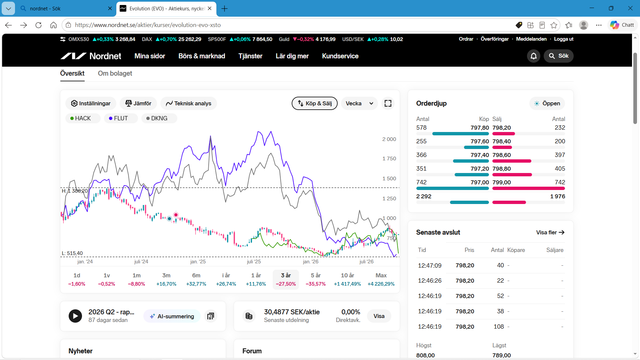
Task: Open Lär dig mer menu
Action: pyautogui.click(x=292, y=56)
